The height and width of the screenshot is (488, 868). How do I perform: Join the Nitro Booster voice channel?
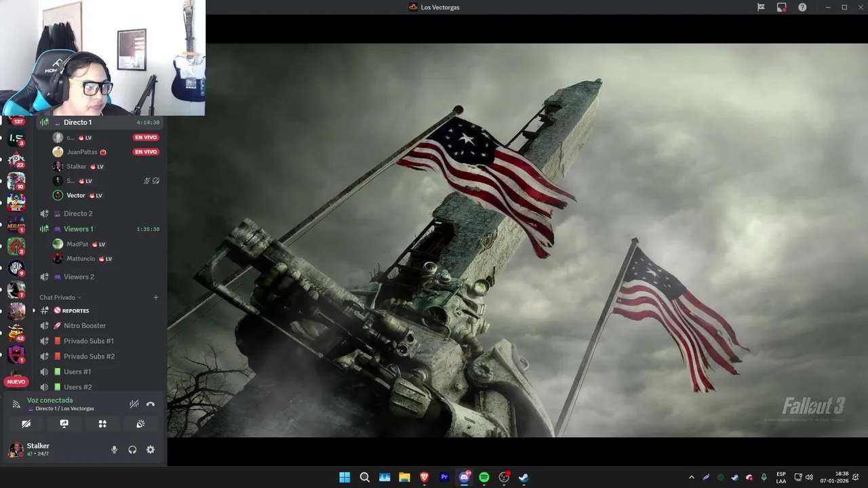pos(100,325)
